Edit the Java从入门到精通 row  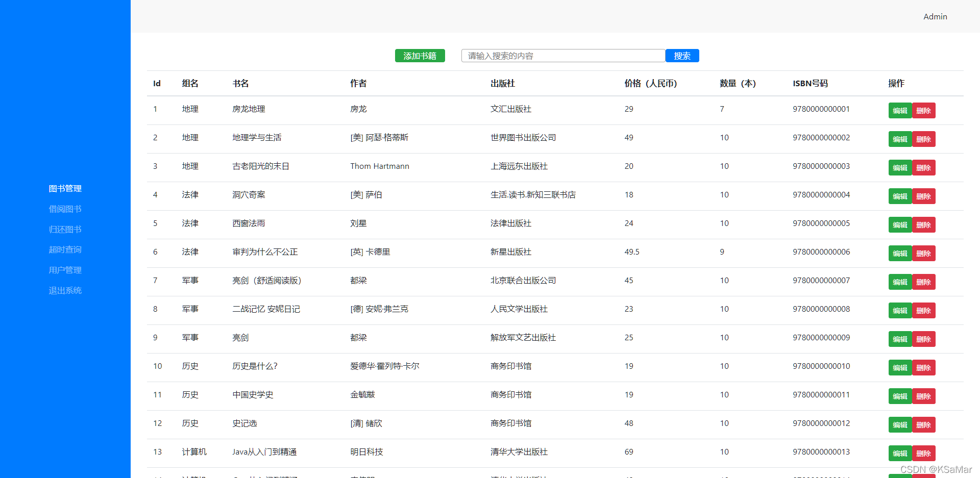click(900, 453)
